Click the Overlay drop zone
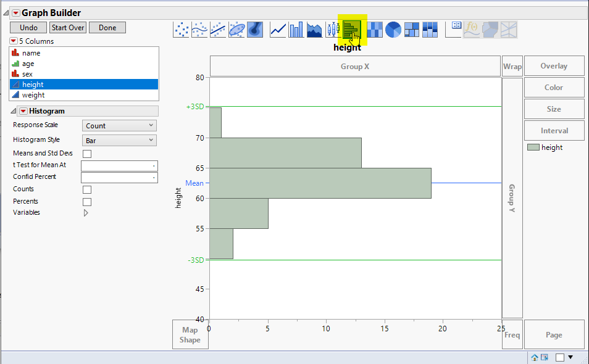The image size is (589, 364). pos(554,66)
